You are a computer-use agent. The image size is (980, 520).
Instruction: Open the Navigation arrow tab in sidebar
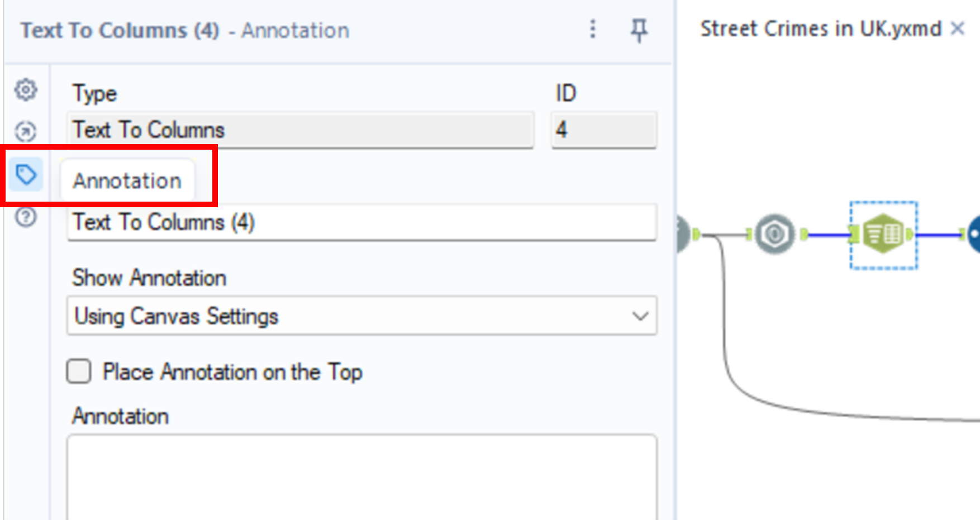pos(26,132)
